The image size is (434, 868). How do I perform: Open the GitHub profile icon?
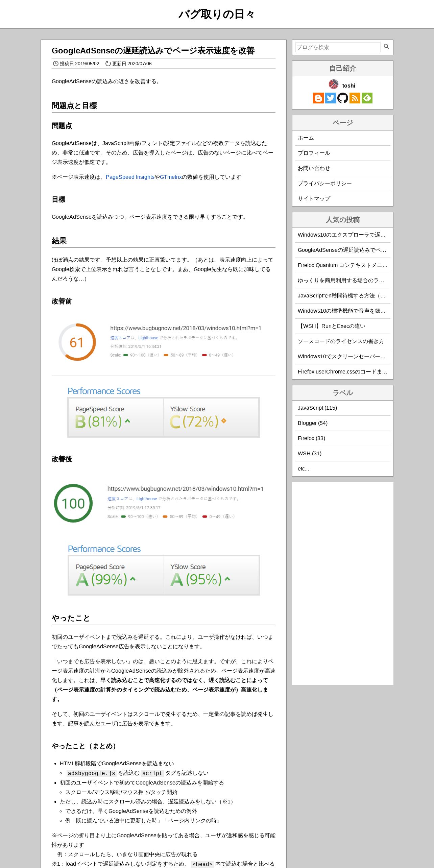coord(342,98)
